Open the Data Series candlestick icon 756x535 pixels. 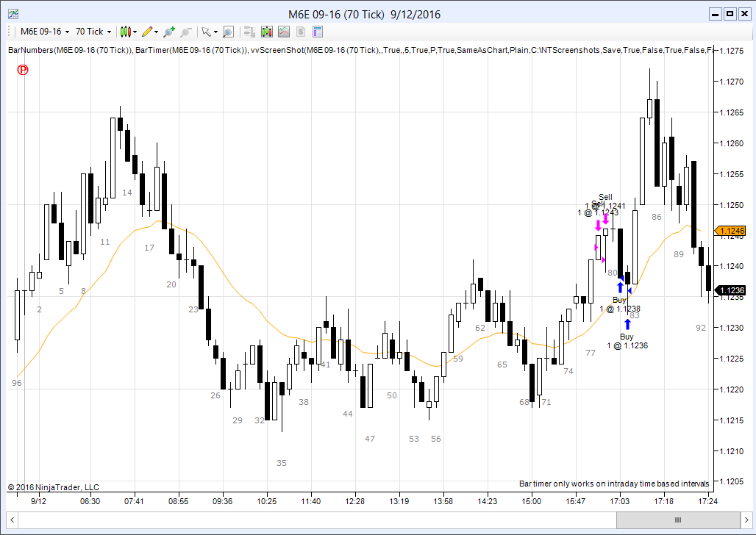tap(267, 32)
